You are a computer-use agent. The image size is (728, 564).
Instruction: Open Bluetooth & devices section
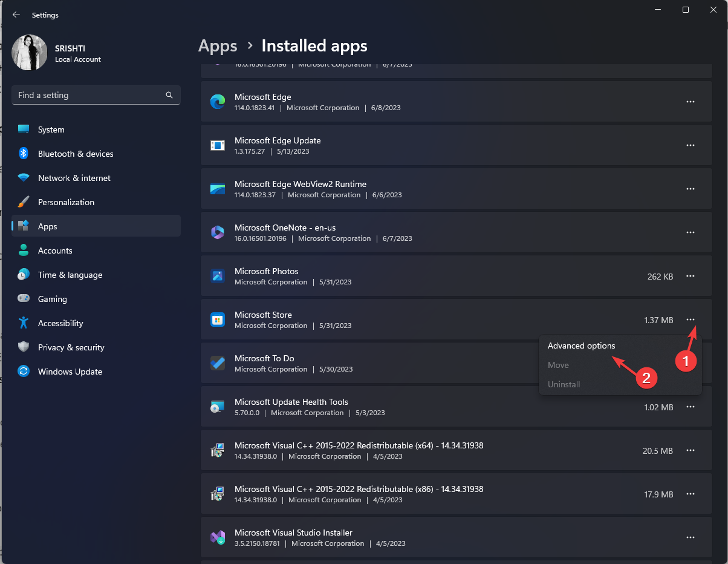(96, 154)
